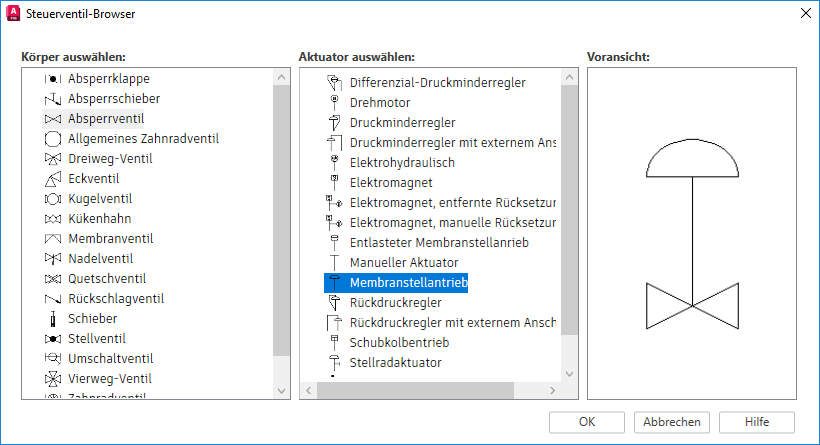Pick Druckminderregler in actuator list
The image size is (820, 445).
402,123
